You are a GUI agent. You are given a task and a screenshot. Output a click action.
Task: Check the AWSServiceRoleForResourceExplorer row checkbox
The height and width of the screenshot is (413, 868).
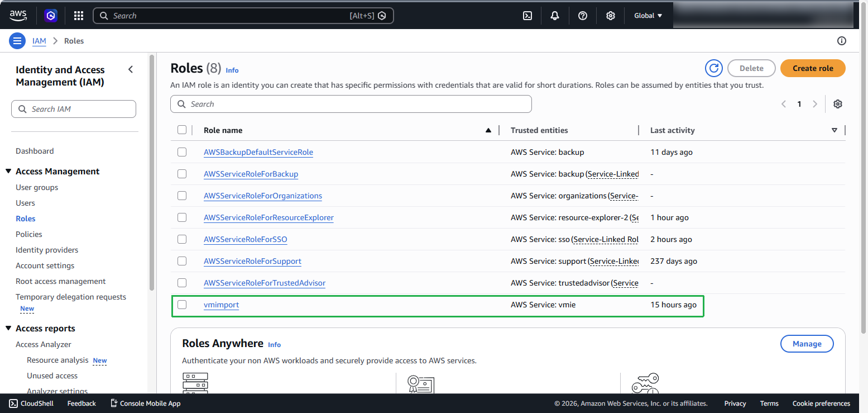[x=182, y=217]
